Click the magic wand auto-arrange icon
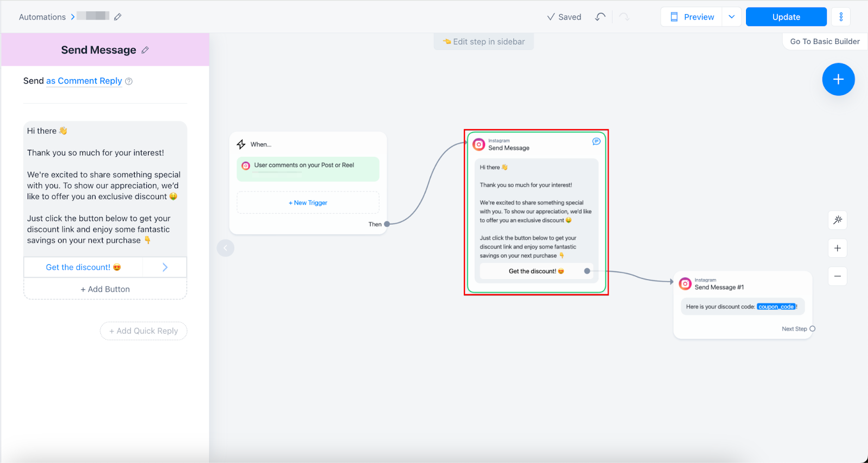 tap(838, 220)
